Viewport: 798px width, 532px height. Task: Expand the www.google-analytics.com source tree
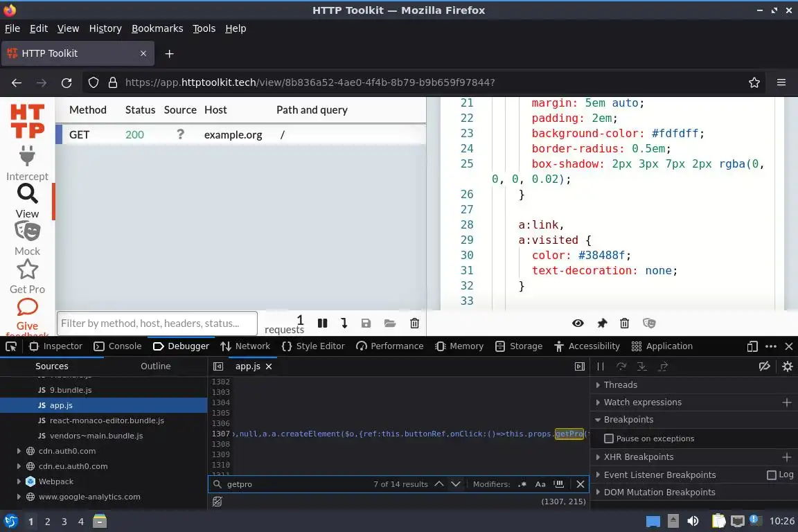tap(19, 497)
